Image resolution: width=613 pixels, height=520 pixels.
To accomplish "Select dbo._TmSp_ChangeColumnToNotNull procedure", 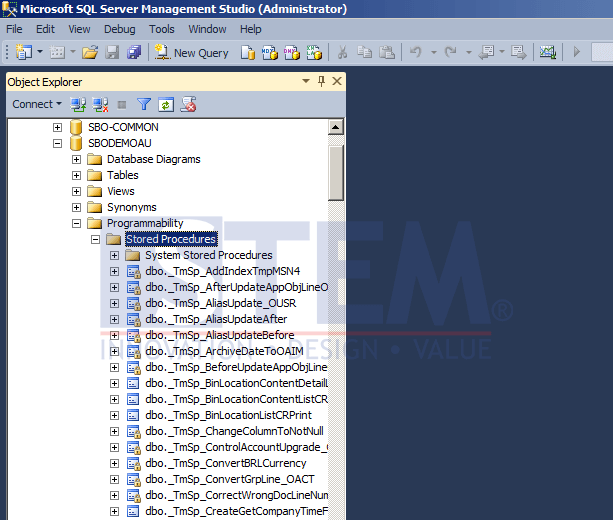I will coord(235,431).
